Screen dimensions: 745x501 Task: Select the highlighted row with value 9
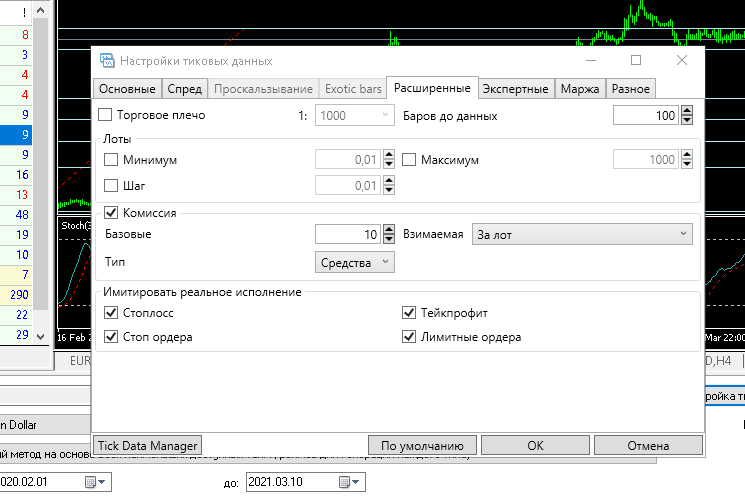click(16, 135)
